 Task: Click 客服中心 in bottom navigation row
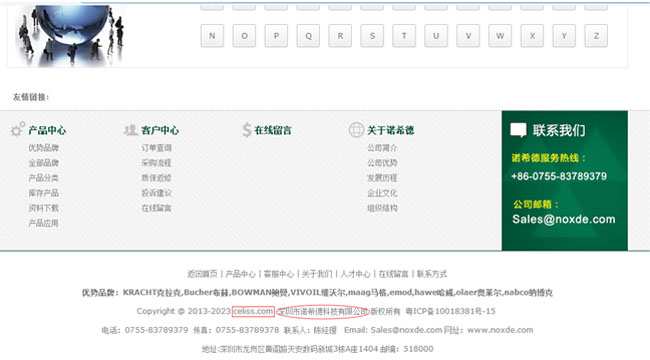(279, 274)
